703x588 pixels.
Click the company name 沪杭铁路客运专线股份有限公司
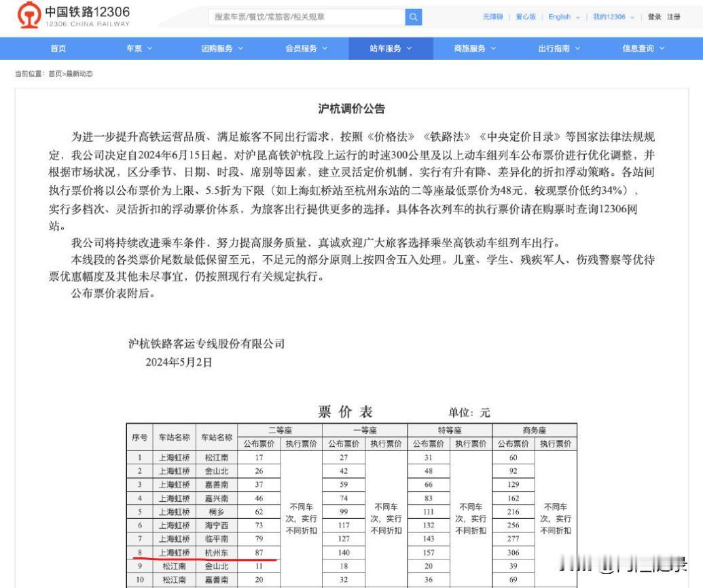coord(206,344)
